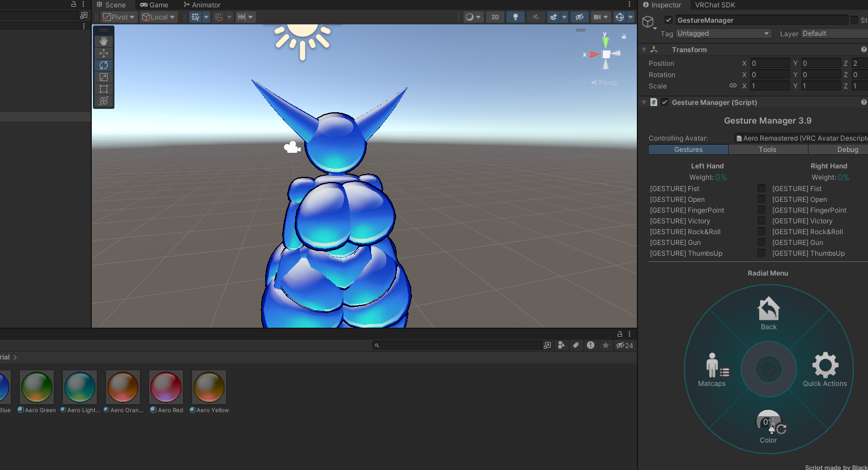Screen dimensions: 868x470
Task: Open draw mode shading dropdown
Action: pos(473,17)
